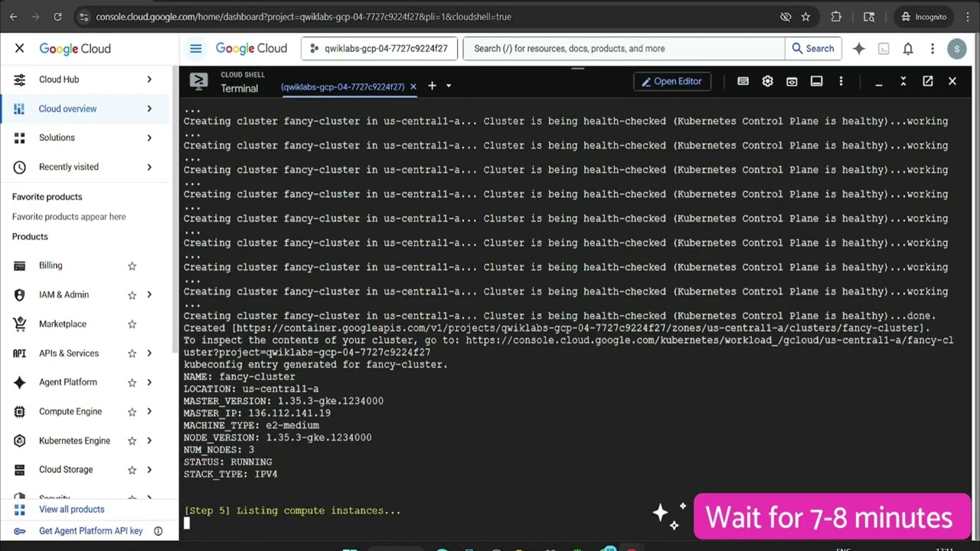Click the Google Cloud logo in header
Screen dimensions: 980x551
[251, 48]
